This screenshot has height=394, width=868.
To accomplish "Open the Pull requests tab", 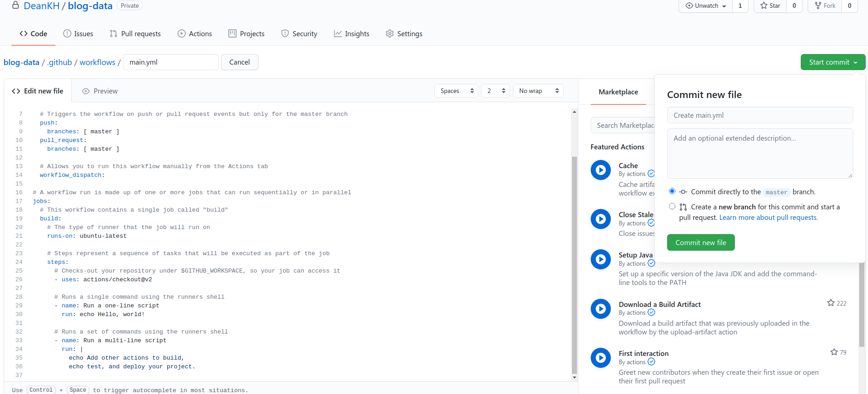I will [x=135, y=33].
